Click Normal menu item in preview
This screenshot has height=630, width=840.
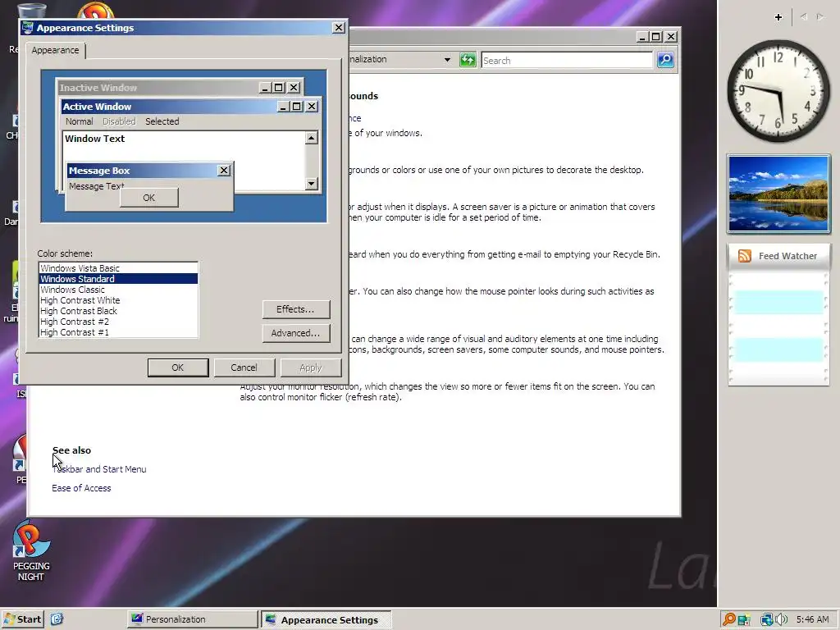(80, 121)
